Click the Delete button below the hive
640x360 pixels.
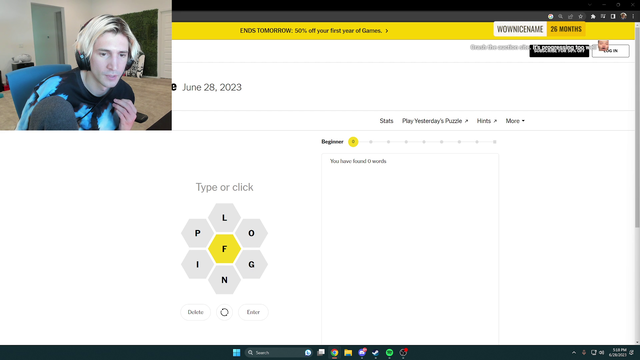(x=196, y=312)
